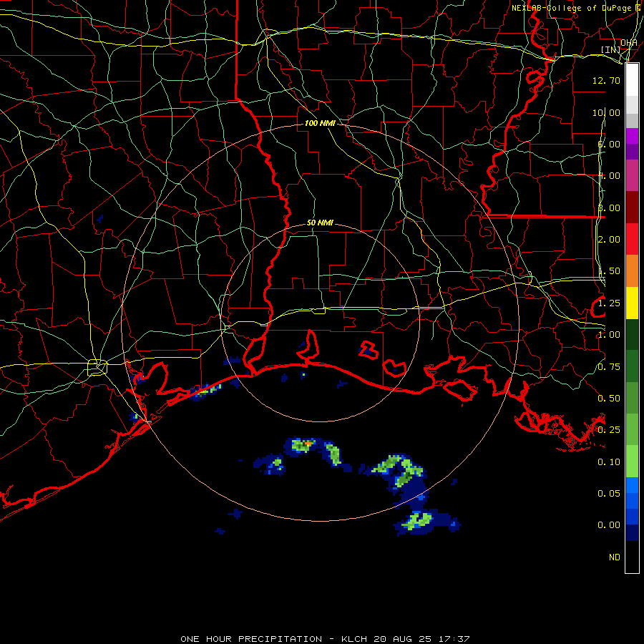Pick the bright magenta legend swatch
The height and width of the screenshot is (644, 644).
[632, 136]
